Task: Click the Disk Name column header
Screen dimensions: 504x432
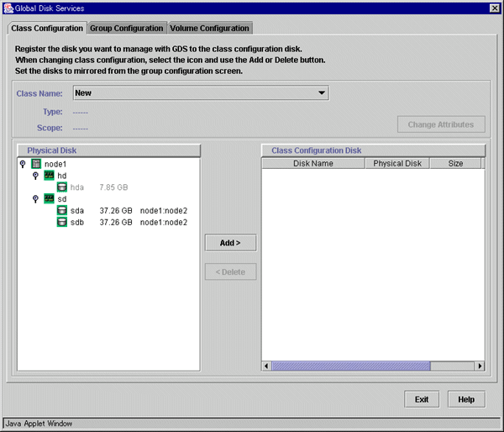Action: [313, 163]
